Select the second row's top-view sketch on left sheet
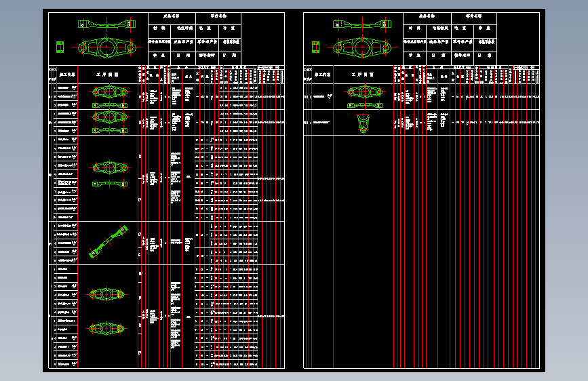Viewport: 588px width, 381px height. coord(109,117)
